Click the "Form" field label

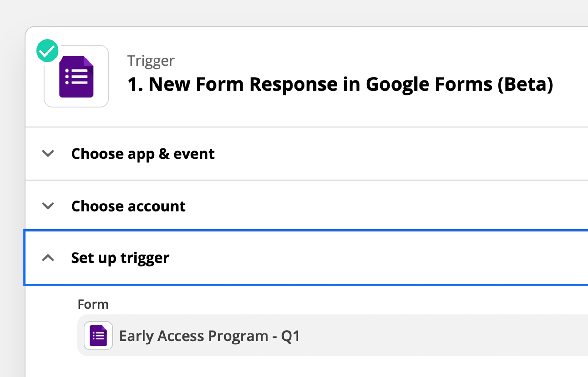(93, 304)
